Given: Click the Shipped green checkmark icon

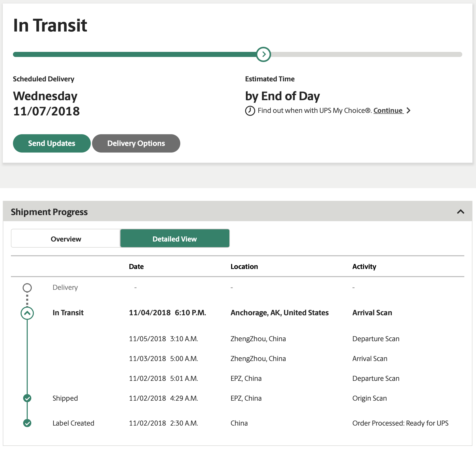Looking at the screenshot, I should coord(27,398).
